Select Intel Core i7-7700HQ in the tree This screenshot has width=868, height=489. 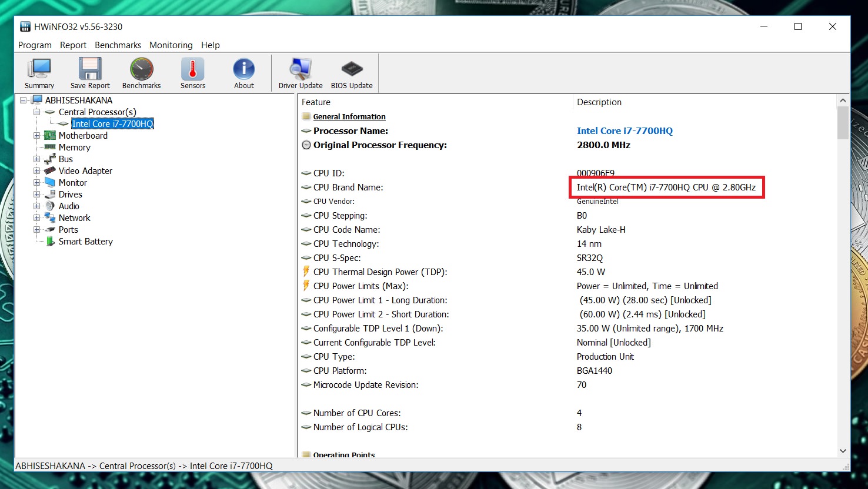tap(112, 124)
